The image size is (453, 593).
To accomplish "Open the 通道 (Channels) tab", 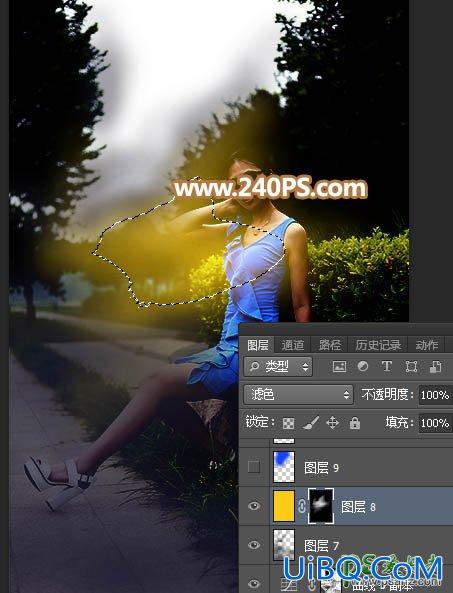I will 293,345.
